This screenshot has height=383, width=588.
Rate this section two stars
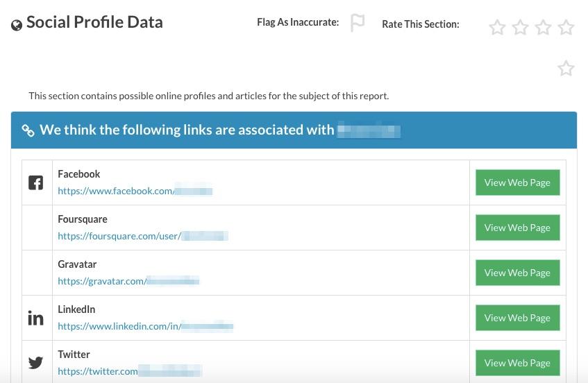point(520,28)
